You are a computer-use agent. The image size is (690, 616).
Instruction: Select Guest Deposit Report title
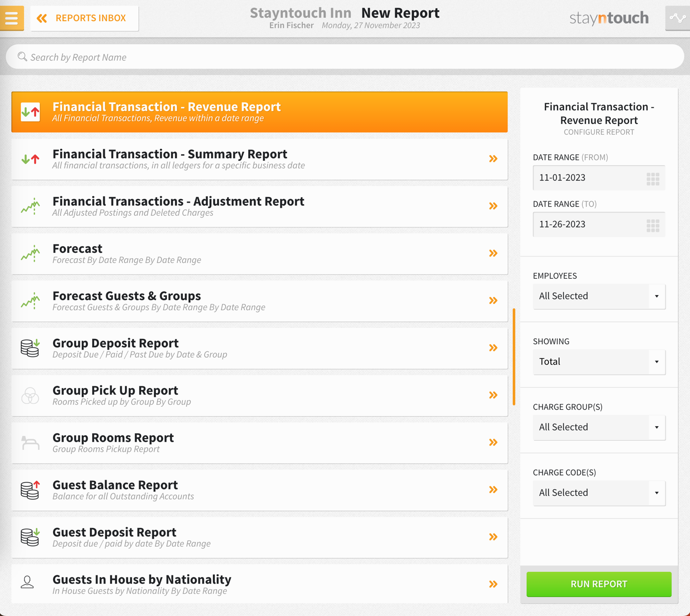tap(114, 532)
